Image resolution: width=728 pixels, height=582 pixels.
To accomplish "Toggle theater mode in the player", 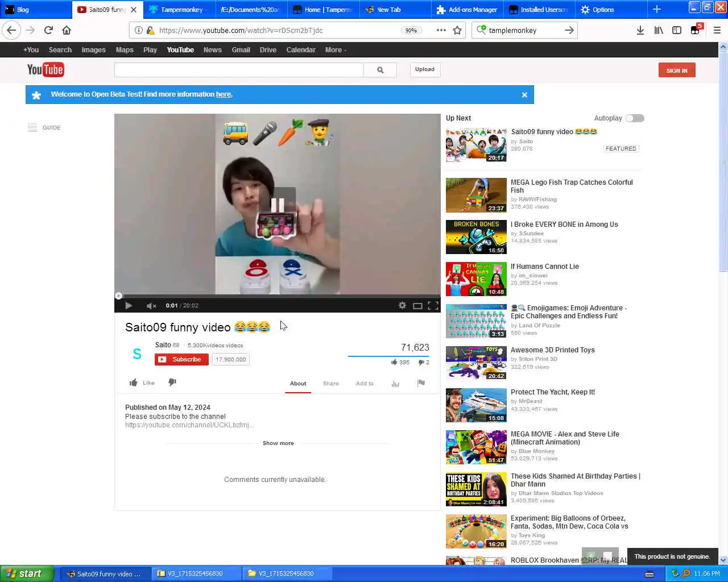I will [417, 306].
